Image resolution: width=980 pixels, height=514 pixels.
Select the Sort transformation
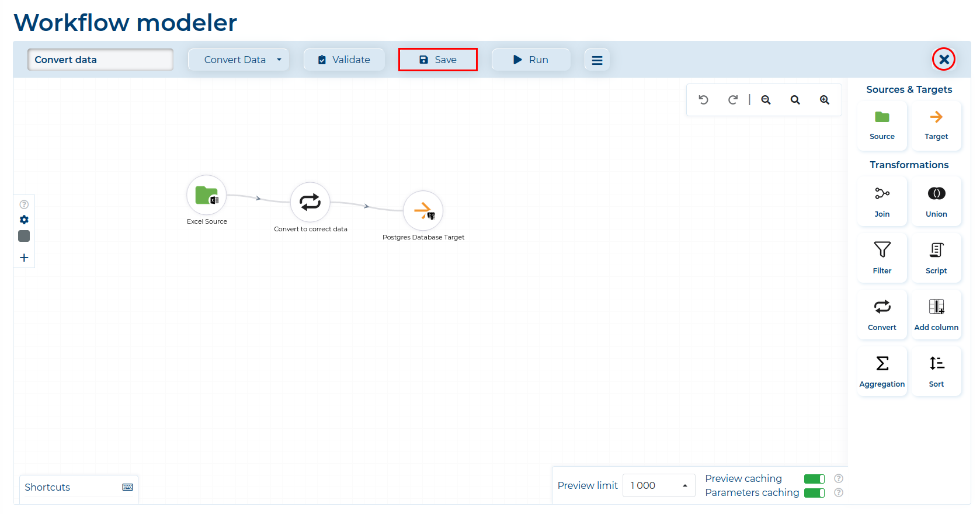click(936, 371)
